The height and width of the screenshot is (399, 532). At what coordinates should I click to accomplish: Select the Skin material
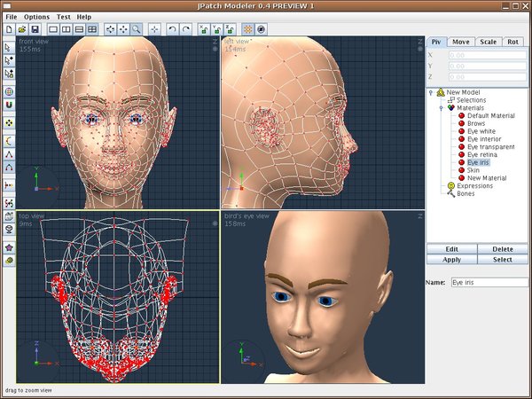(473, 170)
